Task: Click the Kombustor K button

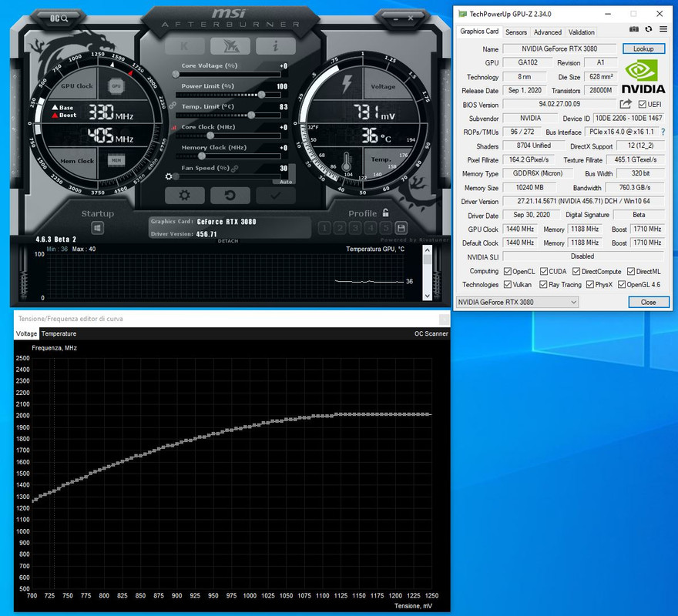Action: coord(185,46)
